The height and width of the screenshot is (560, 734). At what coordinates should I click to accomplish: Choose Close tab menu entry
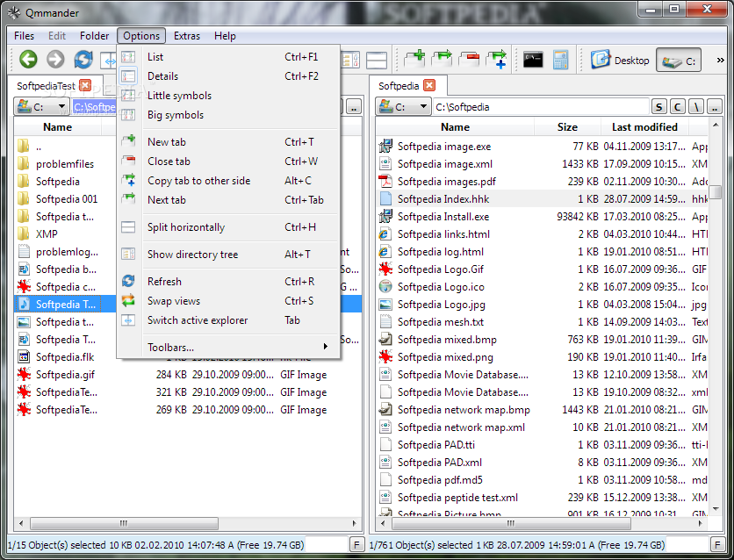coord(228,161)
